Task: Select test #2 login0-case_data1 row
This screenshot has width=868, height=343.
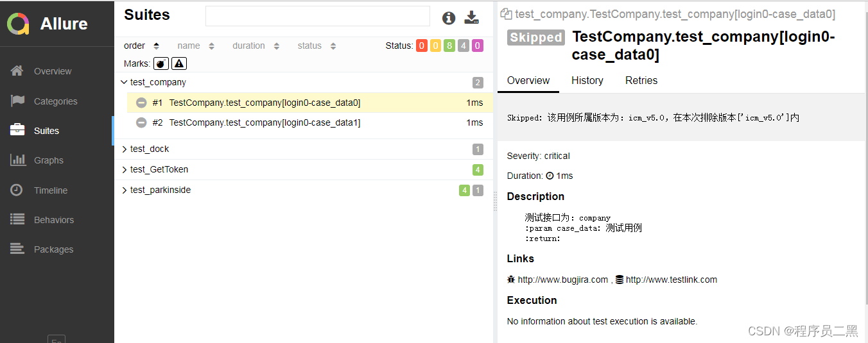Action: tap(309, 122)
